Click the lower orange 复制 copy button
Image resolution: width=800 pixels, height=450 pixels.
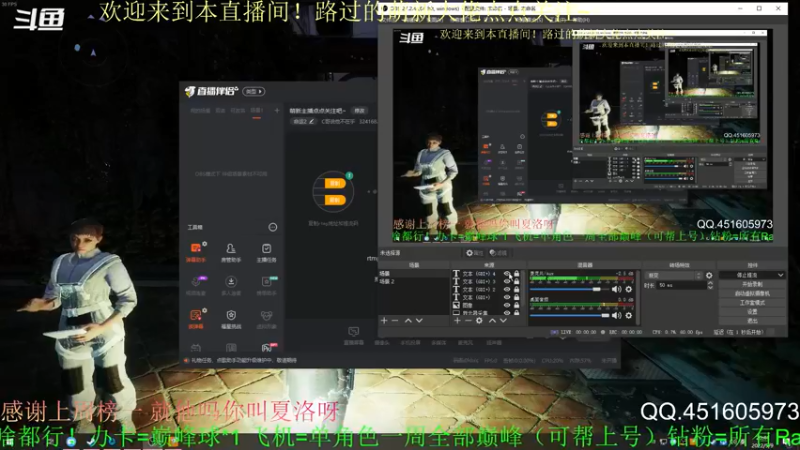click(335, 200)
